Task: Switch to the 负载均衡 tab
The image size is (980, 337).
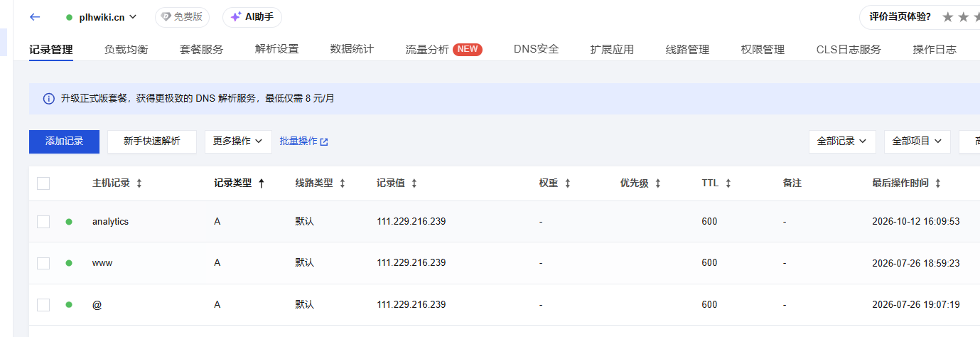Action: coord(126,50)
